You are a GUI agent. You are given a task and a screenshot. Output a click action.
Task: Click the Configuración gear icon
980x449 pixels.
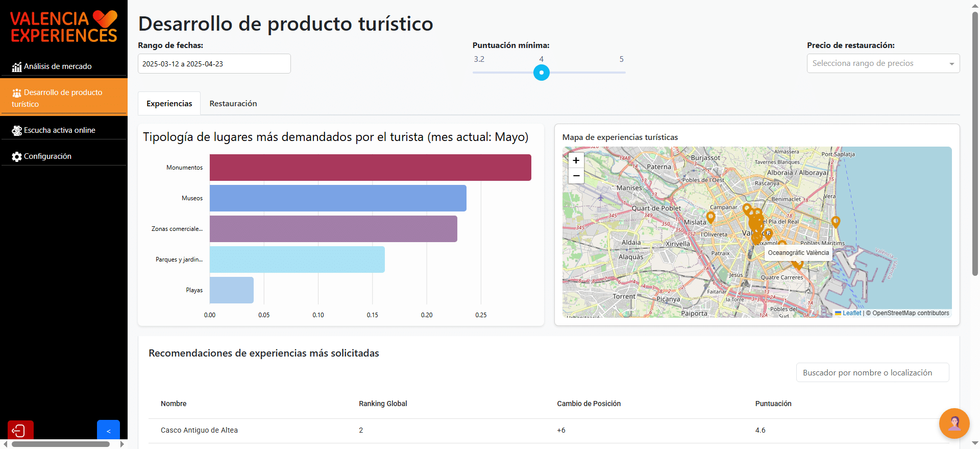[x=17, y=157]
